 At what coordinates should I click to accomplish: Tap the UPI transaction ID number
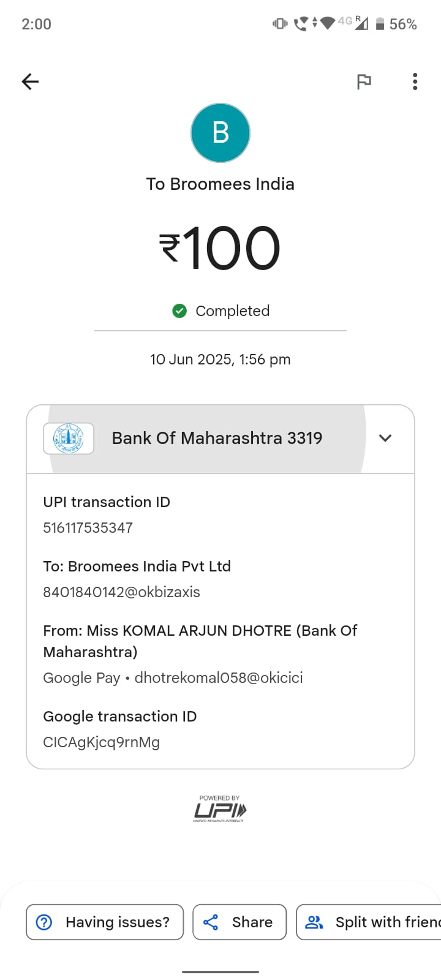coord(88,528)
